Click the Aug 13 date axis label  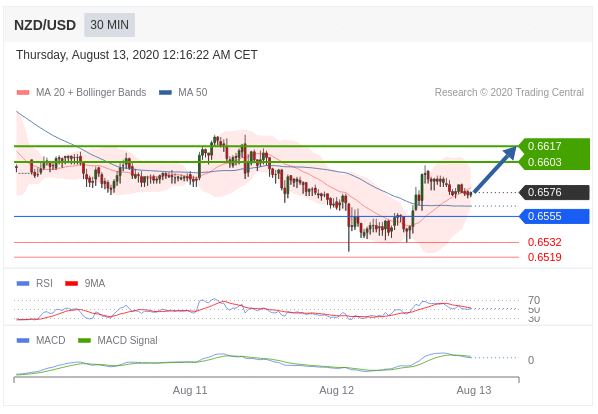pyautogui.click(x=474, y=390)
